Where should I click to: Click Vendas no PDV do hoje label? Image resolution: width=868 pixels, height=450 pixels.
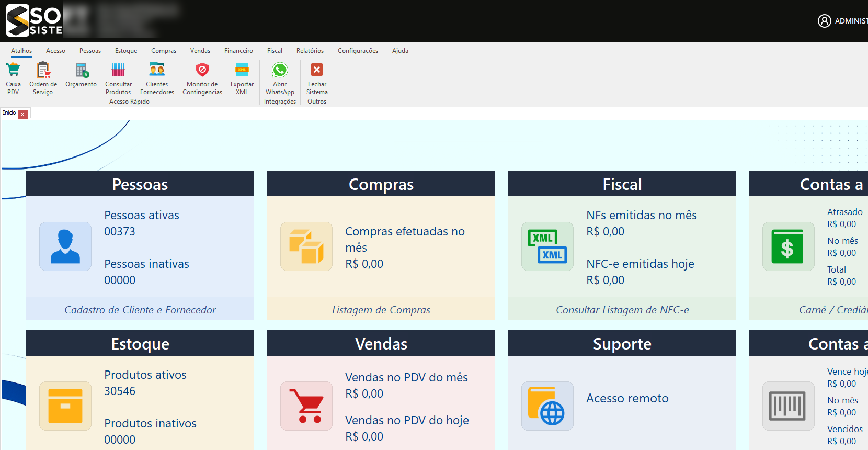pyautogui.click(x=407, y=420)
